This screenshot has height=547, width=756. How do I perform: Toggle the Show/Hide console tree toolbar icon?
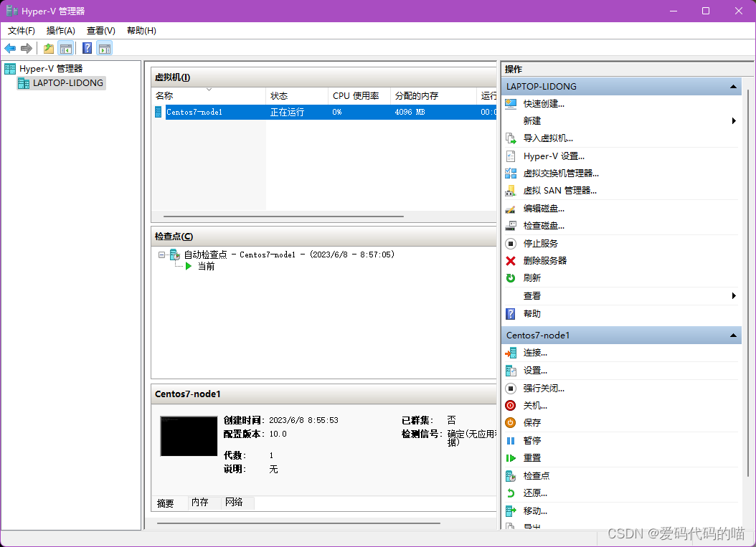click(x=65, y=48)
